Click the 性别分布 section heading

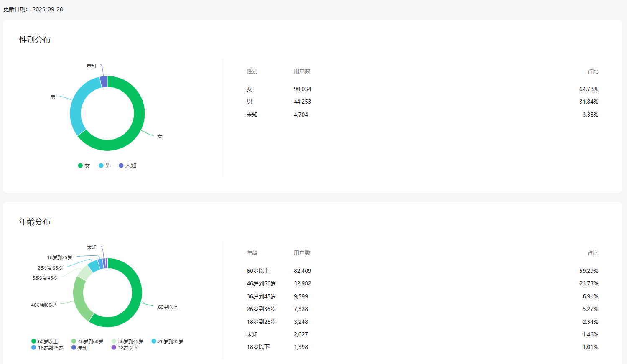35,40
